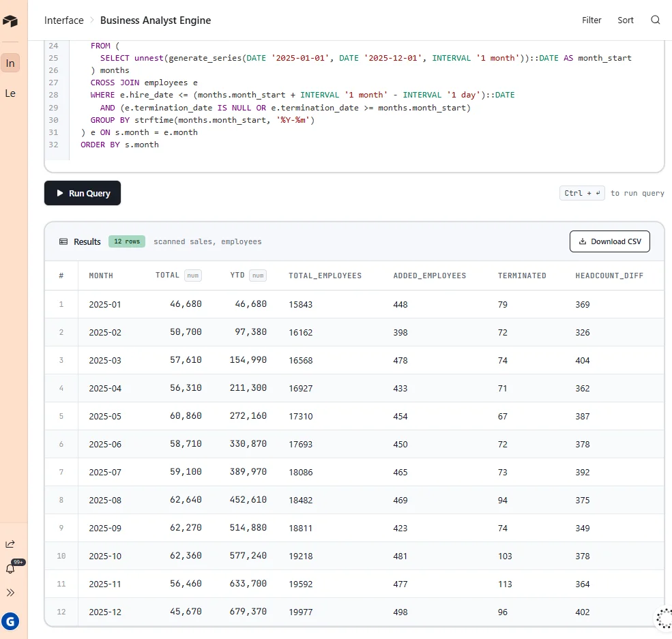Image resolution: width=672 pixels, height=639 pixels.
Task: Click the 12 rows badge
Action: pos(127,241)
